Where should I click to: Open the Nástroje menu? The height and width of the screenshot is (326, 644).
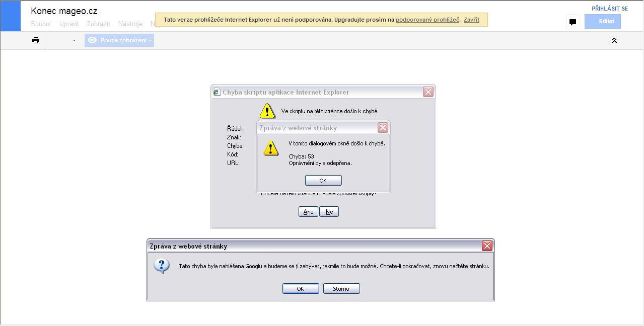tap(130, 24)
